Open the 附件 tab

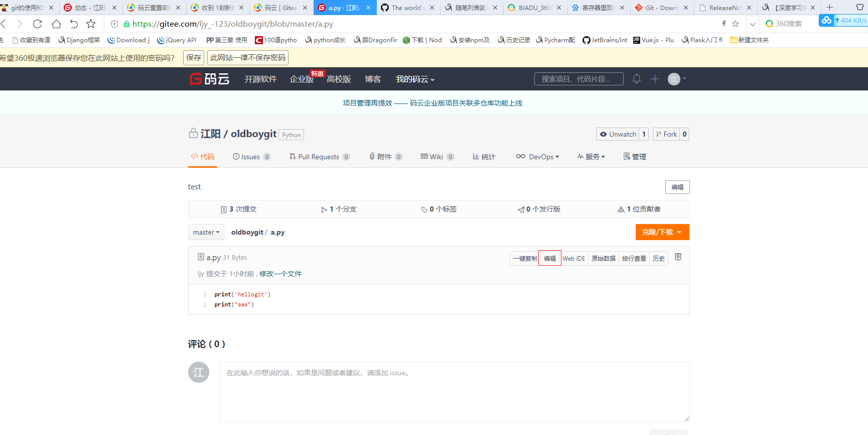point(386,157)
